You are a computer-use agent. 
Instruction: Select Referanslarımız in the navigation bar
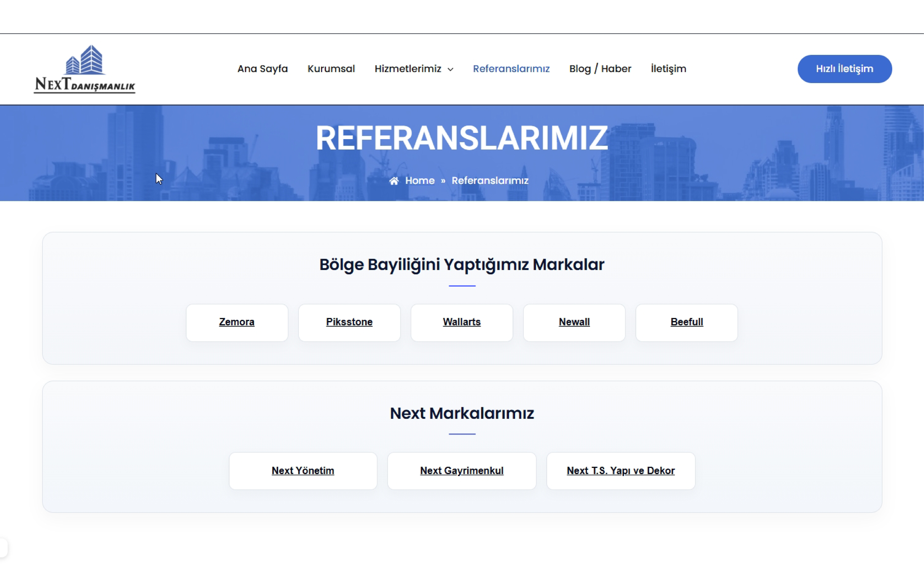point(511,69)
